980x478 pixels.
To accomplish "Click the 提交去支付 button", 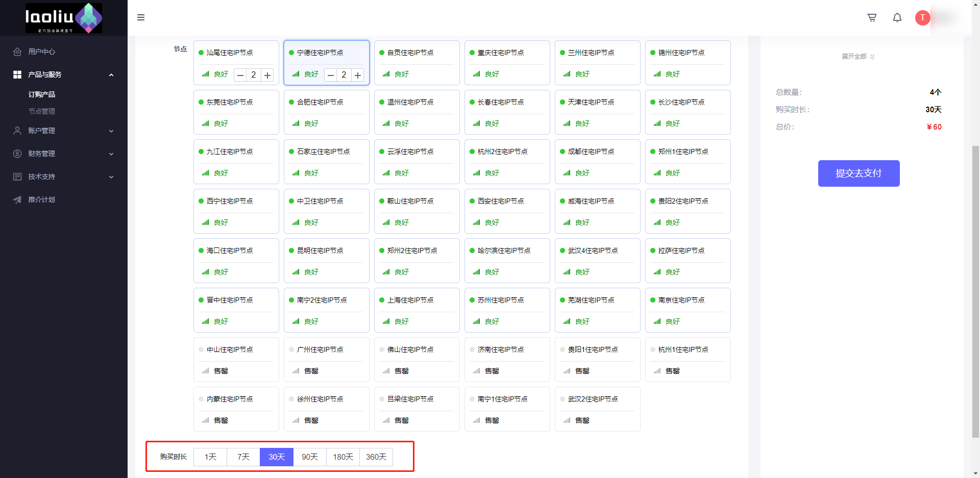I will coord(859,173).
